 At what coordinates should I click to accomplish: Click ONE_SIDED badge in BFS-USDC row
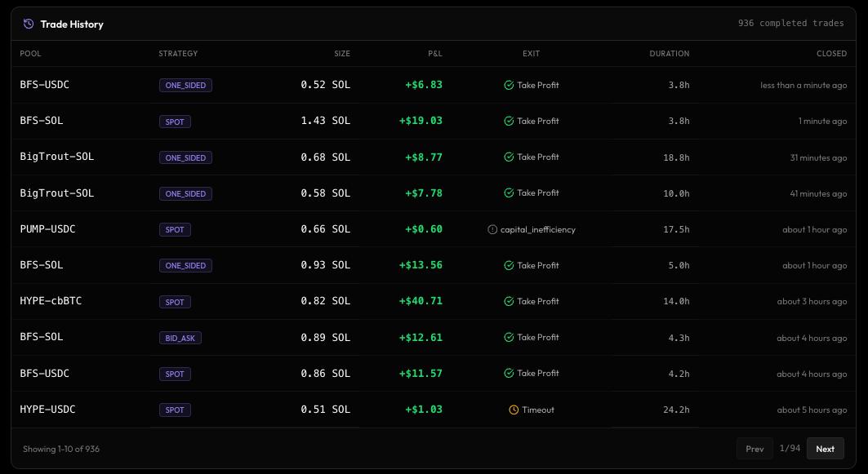tap(185, 85)
